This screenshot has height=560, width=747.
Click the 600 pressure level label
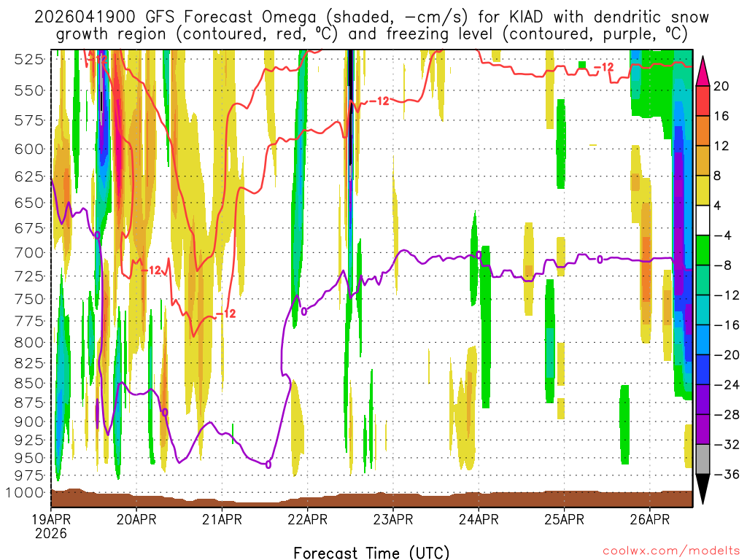tap(28, 149)
